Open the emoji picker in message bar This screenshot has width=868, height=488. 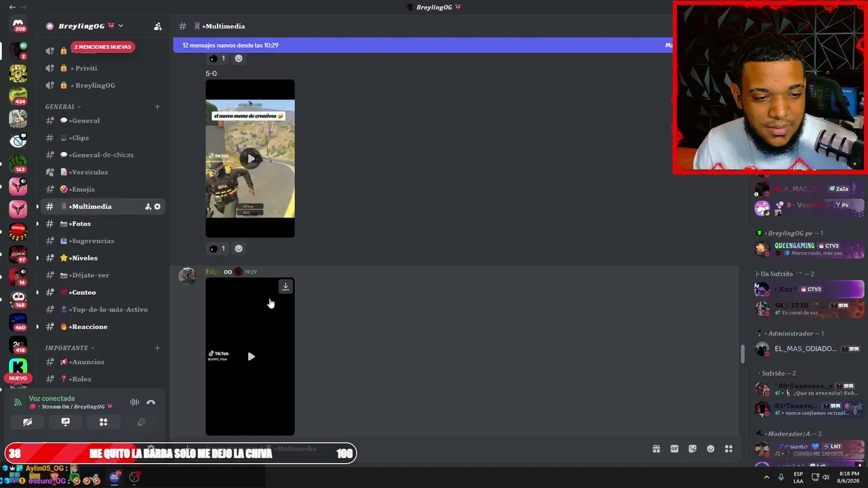(x=711, y=449)
